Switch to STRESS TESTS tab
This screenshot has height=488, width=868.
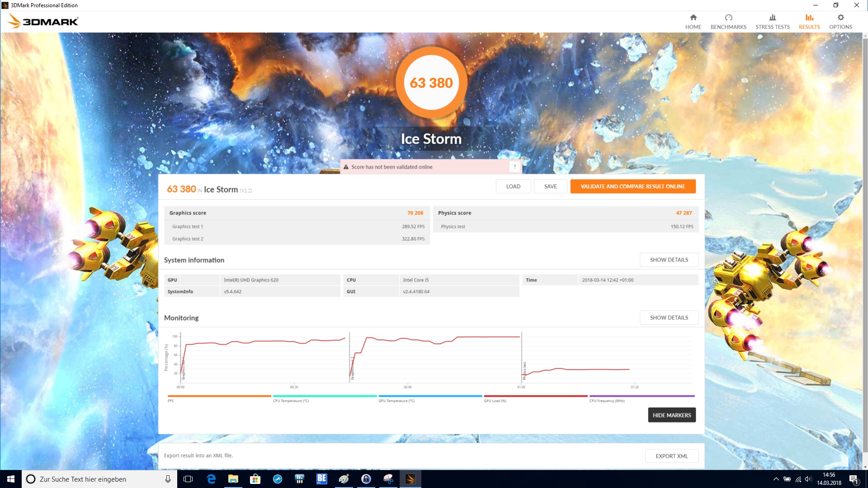773,22
